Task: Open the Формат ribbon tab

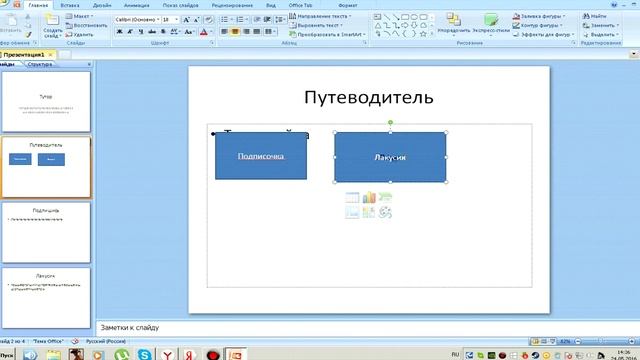Action: (348, 5)
